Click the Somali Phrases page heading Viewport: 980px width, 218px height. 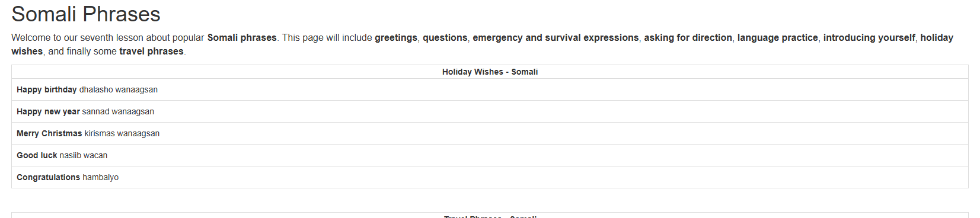[x=86, y=14]
